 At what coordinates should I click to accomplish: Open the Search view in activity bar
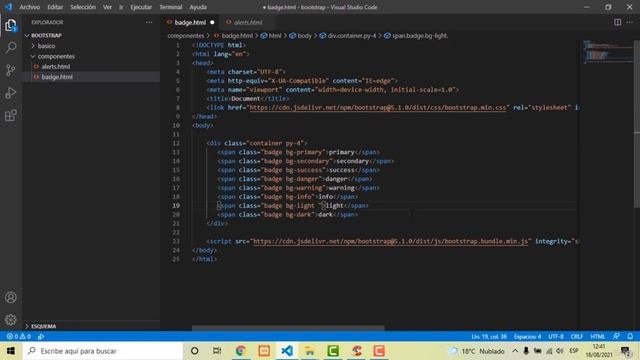pyautogui.click(x=11, y=47)
